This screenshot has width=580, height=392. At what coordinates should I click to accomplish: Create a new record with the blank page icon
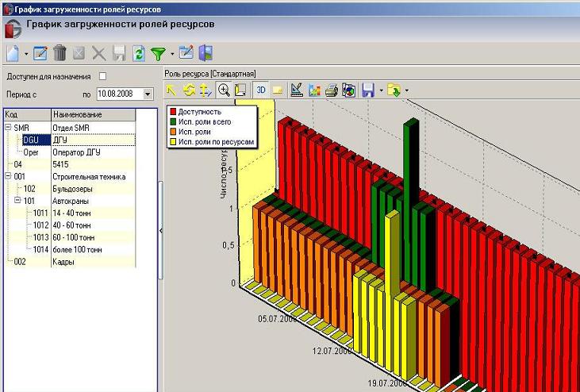(13, 53)
